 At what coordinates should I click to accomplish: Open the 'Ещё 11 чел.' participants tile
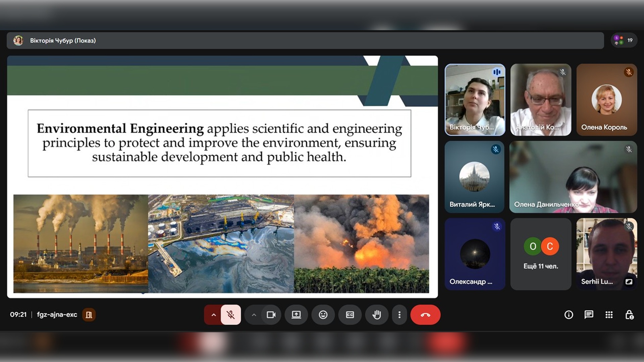pos(541,254)
